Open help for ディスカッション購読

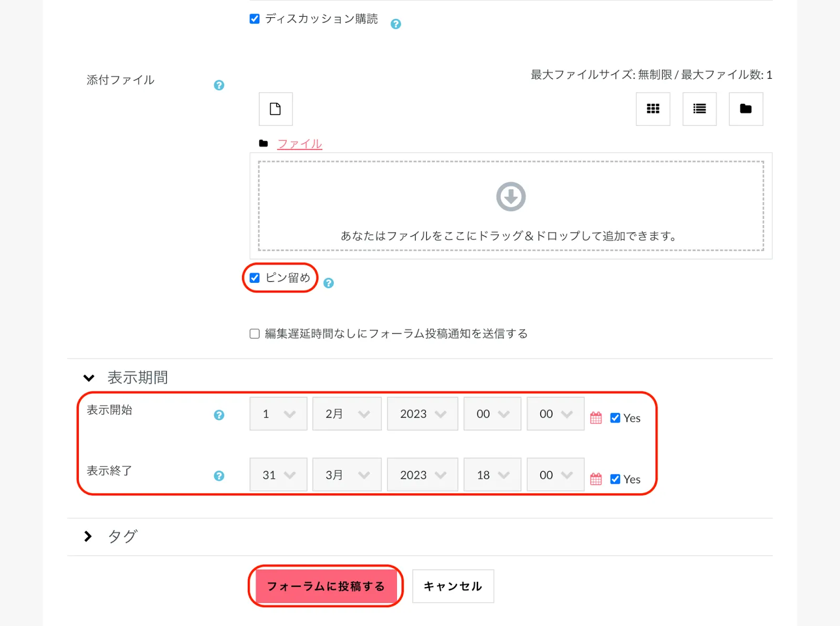[396, 24]
